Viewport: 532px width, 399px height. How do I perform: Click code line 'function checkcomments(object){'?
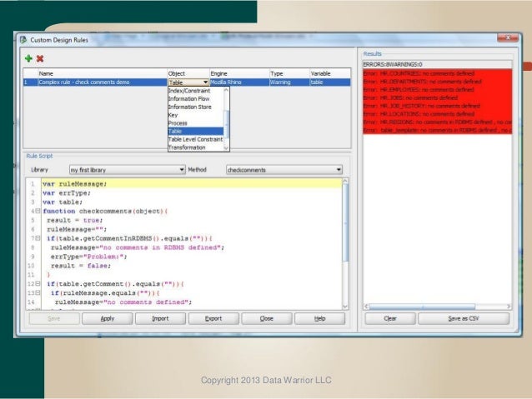pyautogui.click(x=105, y=211)
